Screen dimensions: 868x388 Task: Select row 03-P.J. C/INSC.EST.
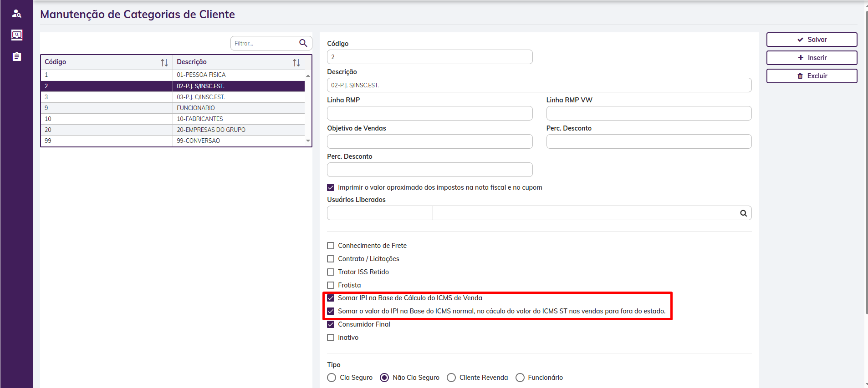pos(173,97)
